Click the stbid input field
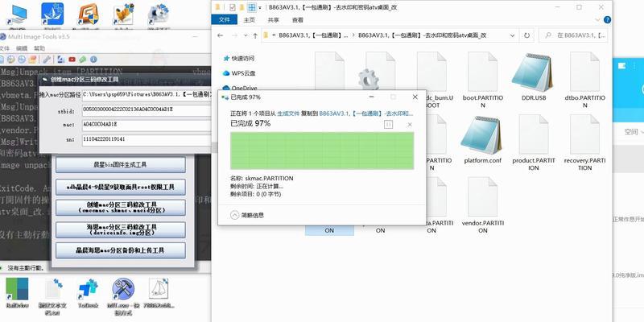 [x=147, y=110]
